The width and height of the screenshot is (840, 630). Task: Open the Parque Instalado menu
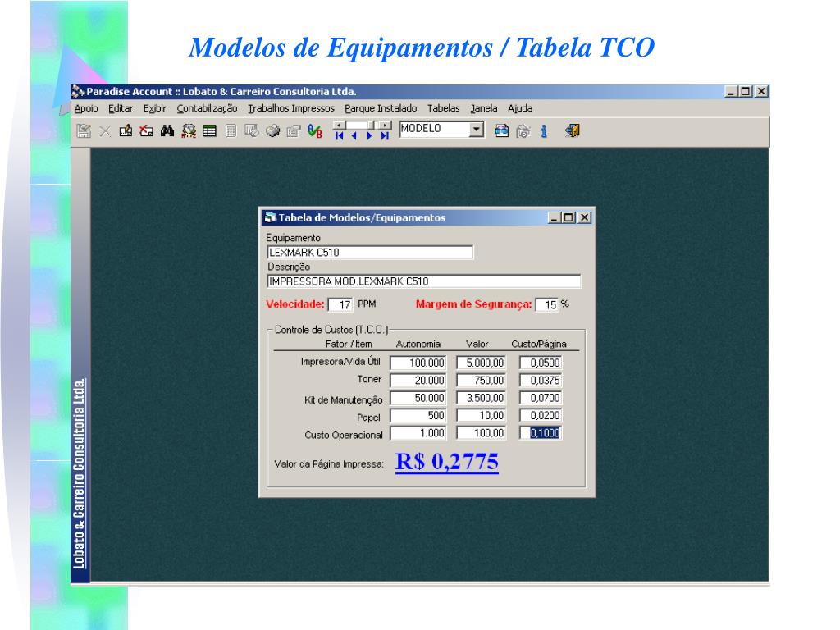381,108
